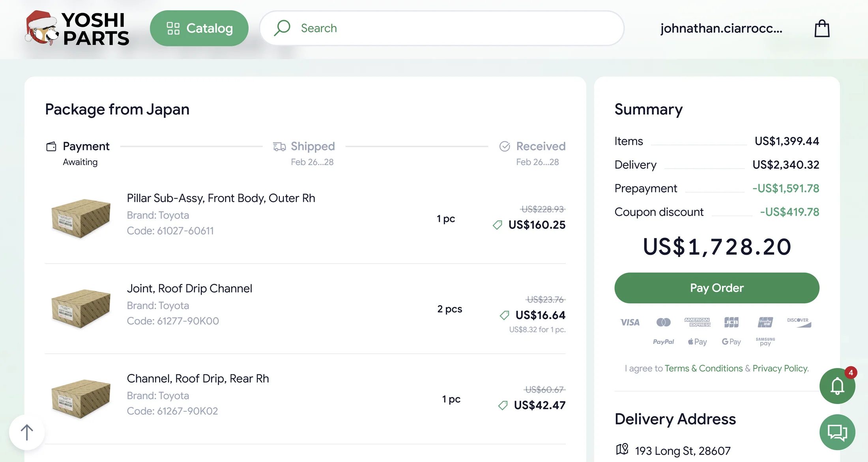Click the Channel, Roof Drip, Rear Rh thumbnail
868x462 pixels.
(81, 398)
